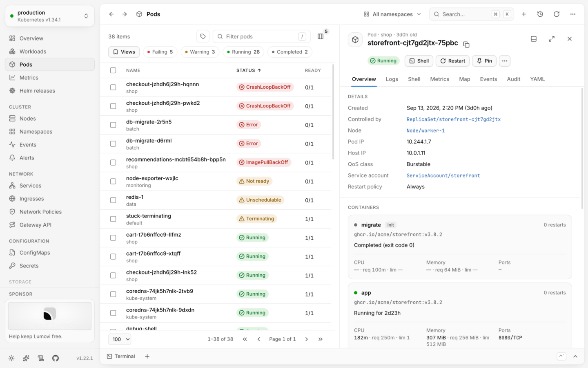Navigate back with the left arrow
Viewport: 588px width, 368px height.
[x=111, y=14]
